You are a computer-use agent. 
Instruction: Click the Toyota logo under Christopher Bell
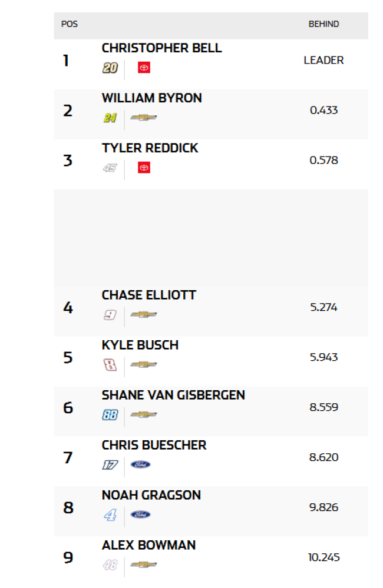pos(144,68)
